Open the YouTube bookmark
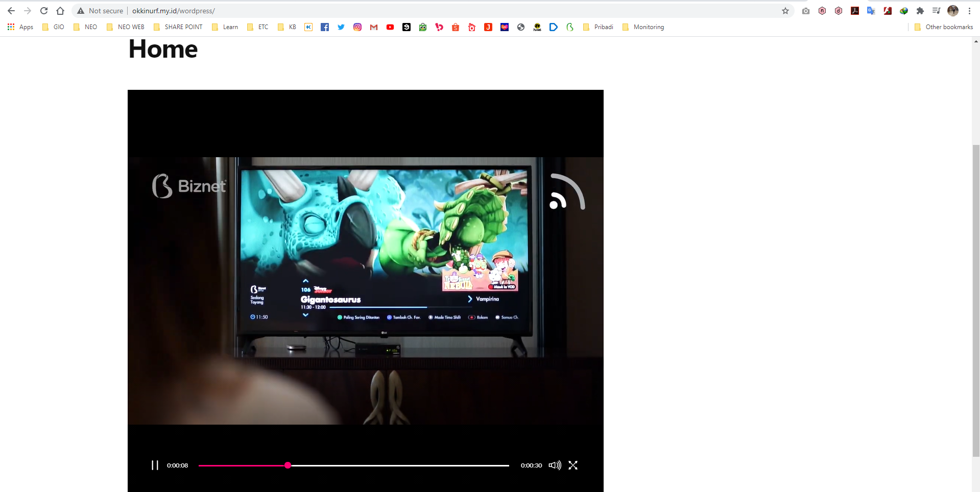This screenshot has width=980, height=492. click(390, 27)
